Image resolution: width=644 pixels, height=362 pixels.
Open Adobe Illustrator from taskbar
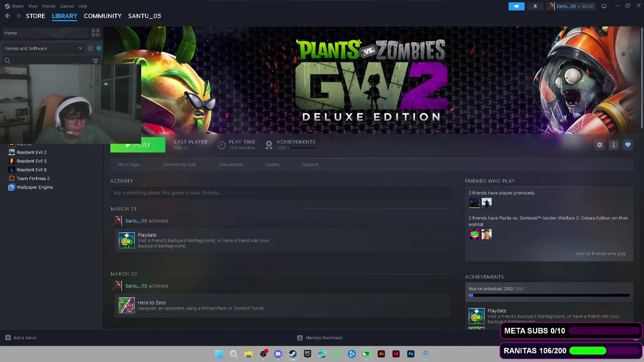pyautogui.click(x=381, y=354)
